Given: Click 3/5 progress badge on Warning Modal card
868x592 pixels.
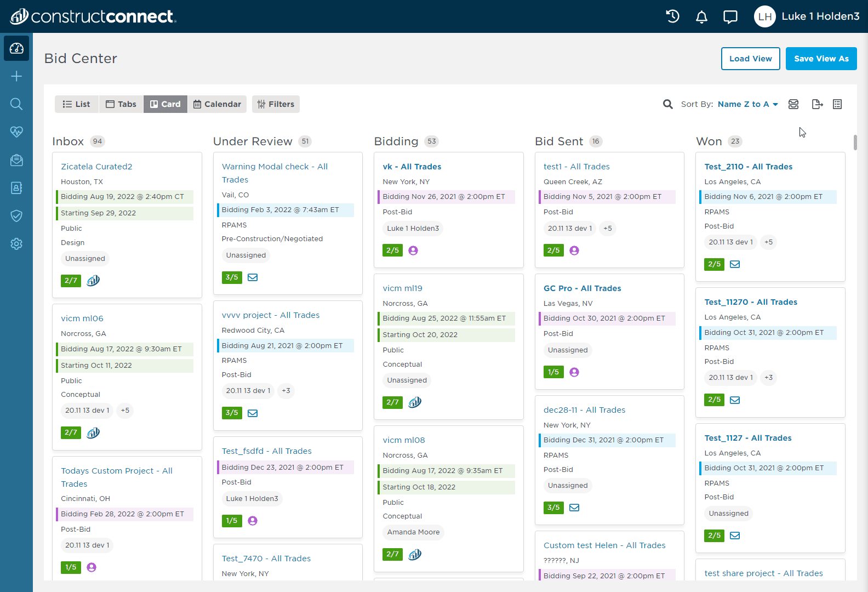Looking at the screenshot, I should [x=232, y=277].
